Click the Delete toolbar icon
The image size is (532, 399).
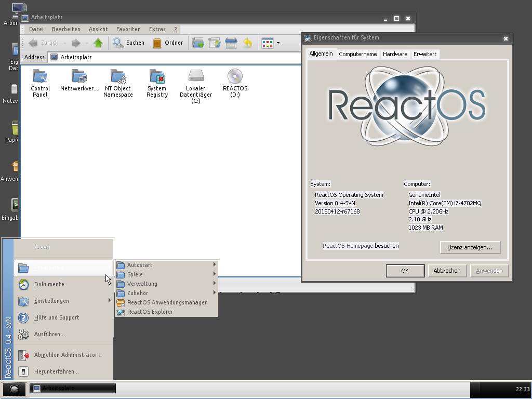pyautogui.click(x=231, y=43)
